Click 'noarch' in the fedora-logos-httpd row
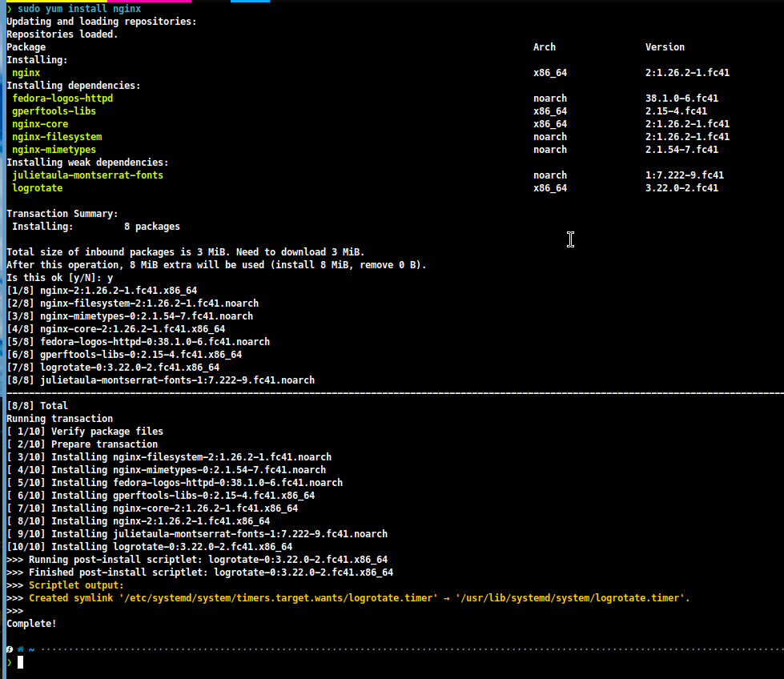 (x=550, y=98)
